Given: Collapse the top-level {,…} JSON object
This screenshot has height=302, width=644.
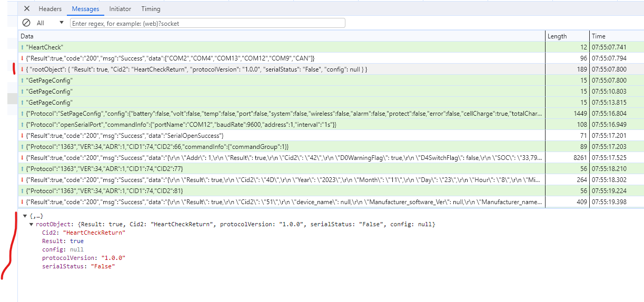Looking at the screenshot, I should [x=25, y=216].
